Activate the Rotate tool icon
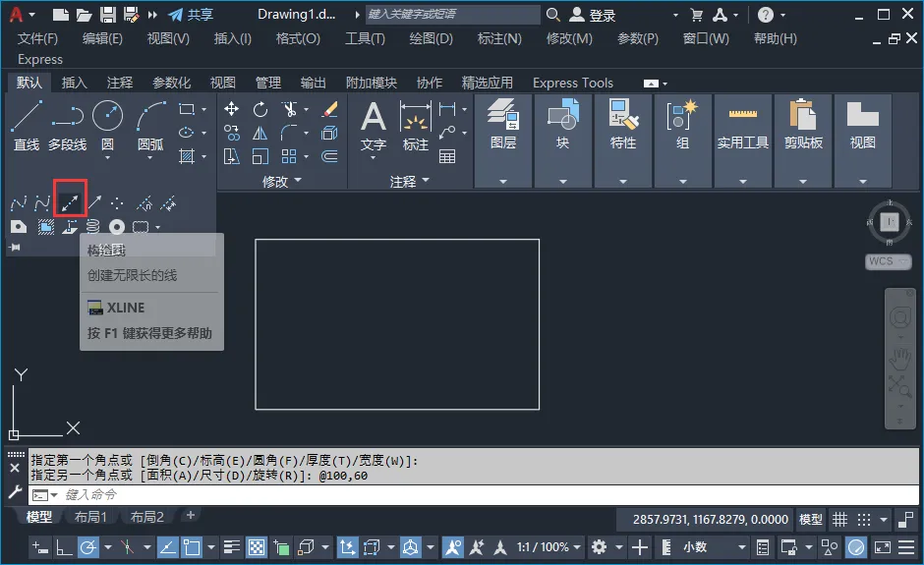 [260, 109]
